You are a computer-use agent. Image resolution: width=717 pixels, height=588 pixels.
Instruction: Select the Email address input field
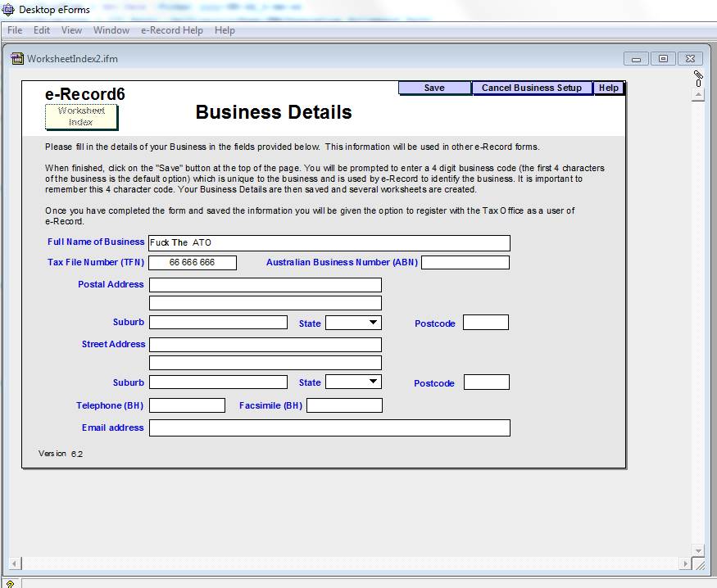click(x=329, y=428)
